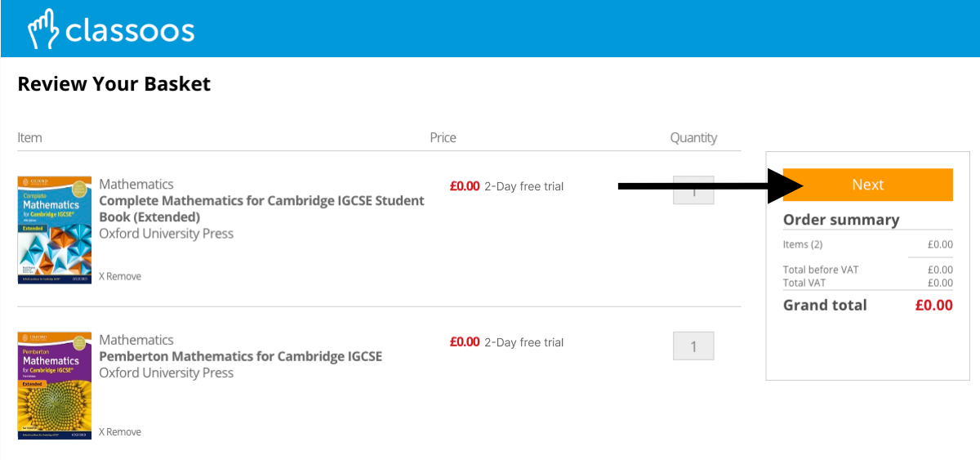Open Complete Mathematics book cover thumbnail
The height and width of the screenshot is (460, 980).
55,230
